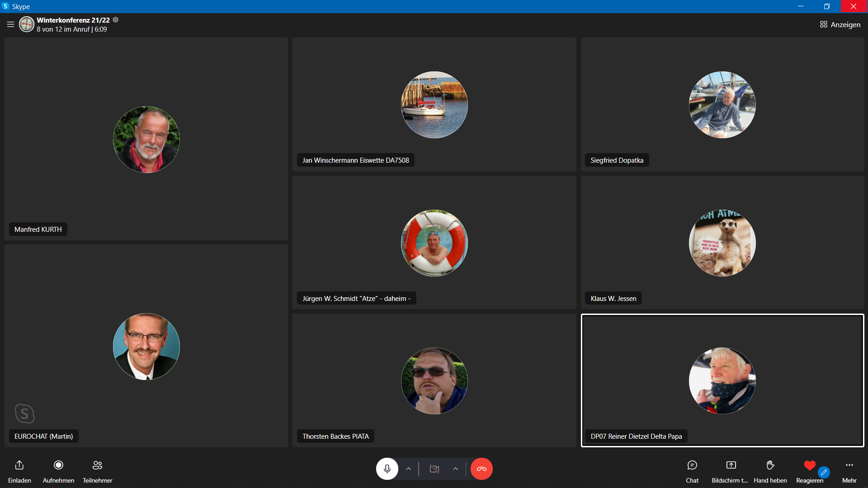Mute the microphone
868x488 pixels.
tap(387, 469)
